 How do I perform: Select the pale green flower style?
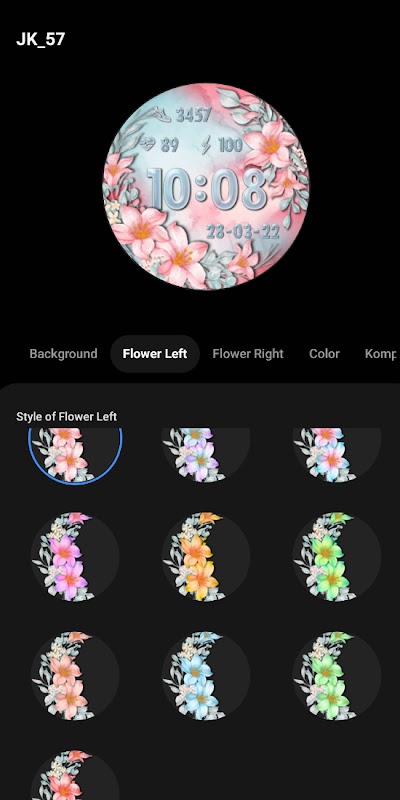[337, 676]
